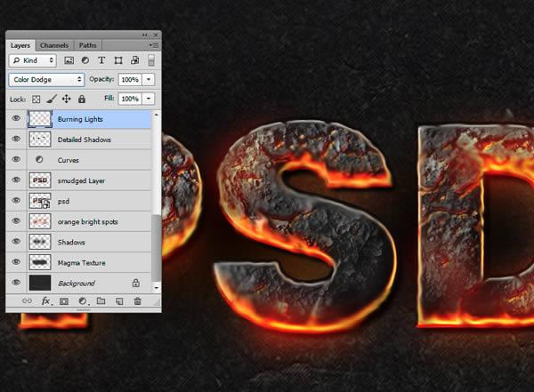Select the psd layer name
Image resolution: width=534 pixels, height=392 pixels.
point(64,202)
